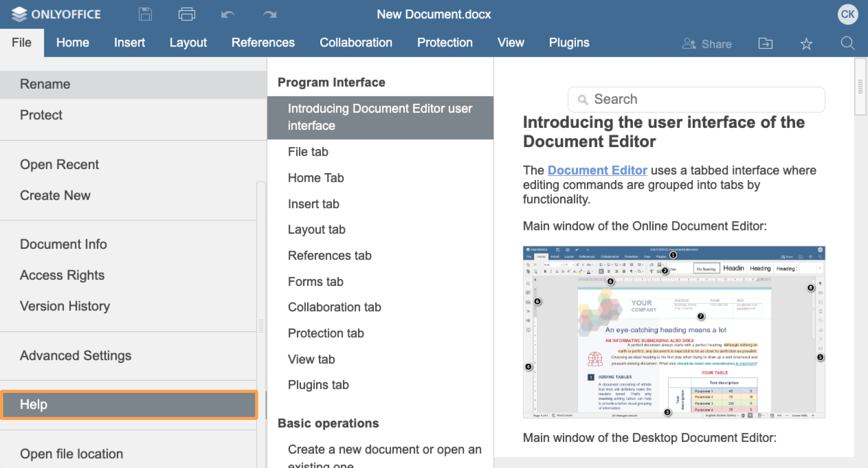Viewport: 868px width, 468px height.
Task: Click the Undo arrow icon
Action: [227, 14]
